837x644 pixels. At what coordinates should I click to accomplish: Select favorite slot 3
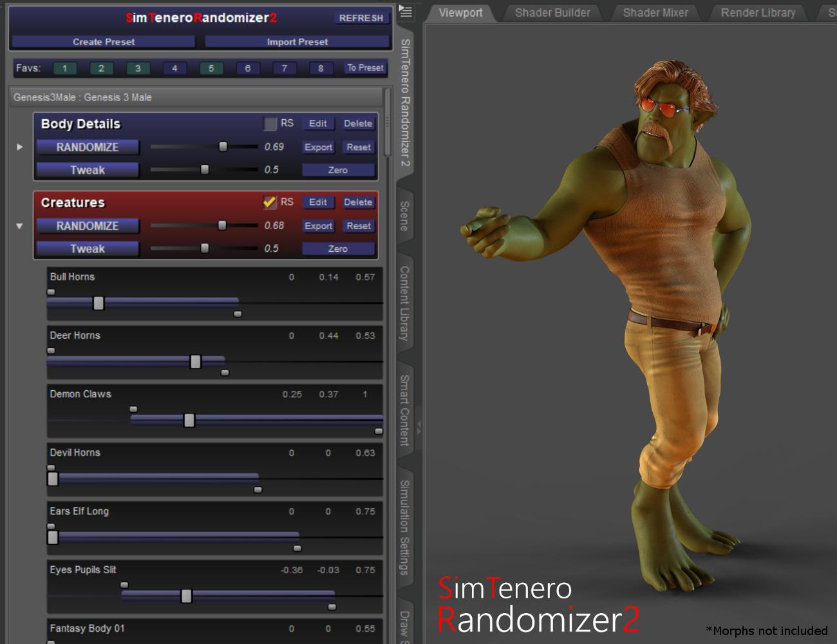pos(138,68)
